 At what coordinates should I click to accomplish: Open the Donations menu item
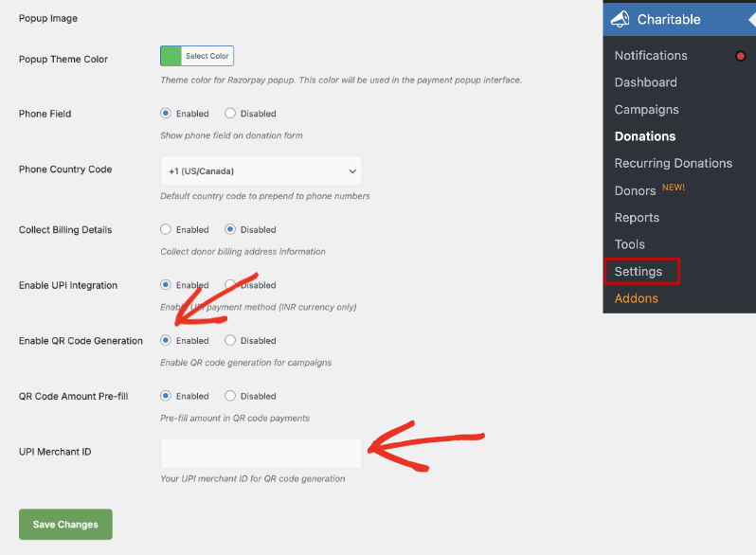click(645, 136)
